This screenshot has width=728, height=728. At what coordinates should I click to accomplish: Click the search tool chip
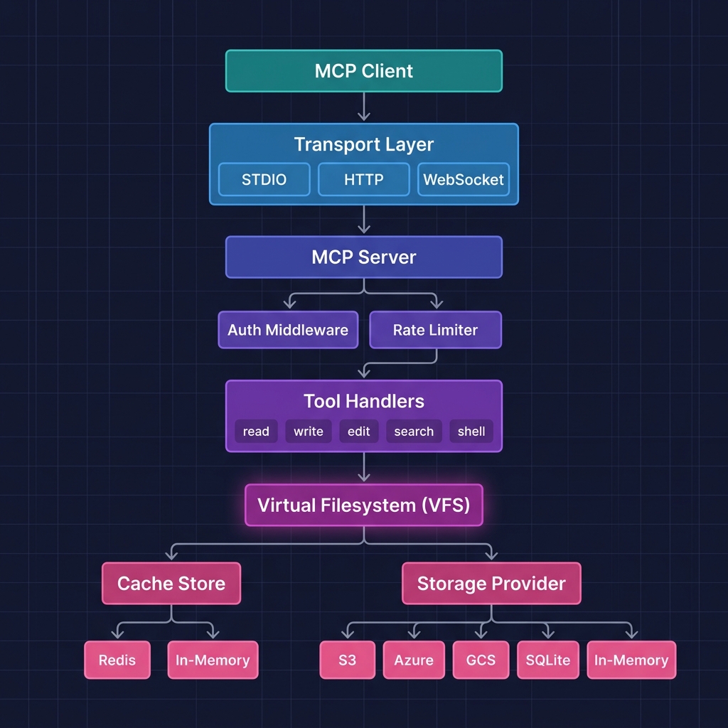pyautogui.click(x=414, y=432)
